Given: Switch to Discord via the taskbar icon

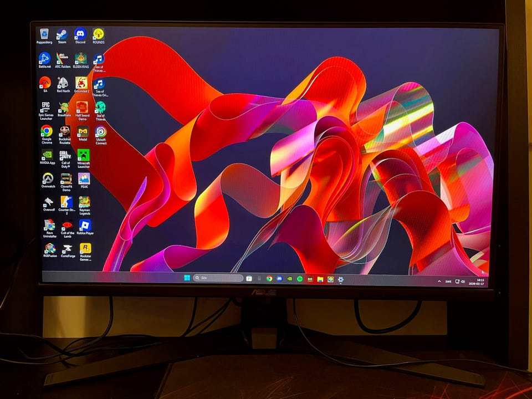Looking at the screenshot, I should 279,279.
